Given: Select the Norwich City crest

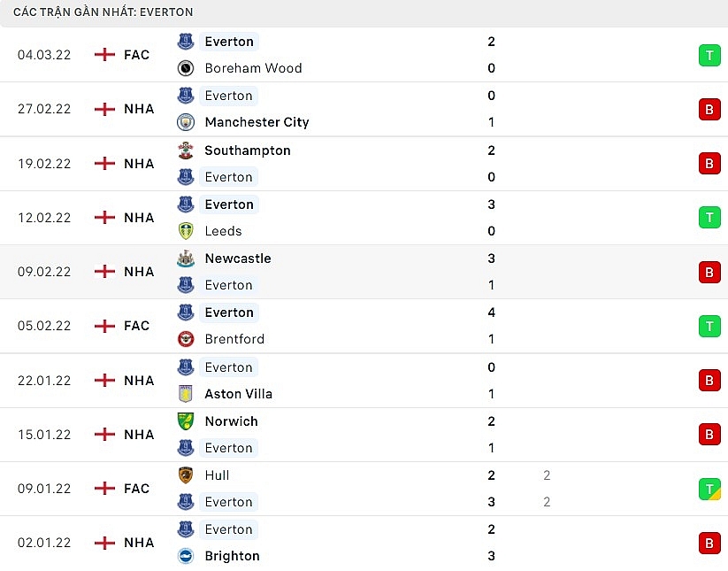Looking at the screenshot, I should [186, 421].
